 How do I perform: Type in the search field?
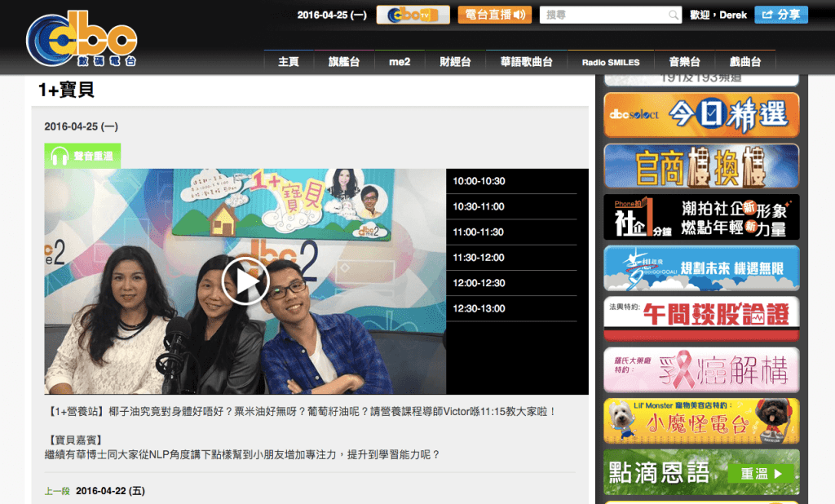click(603, 15)
